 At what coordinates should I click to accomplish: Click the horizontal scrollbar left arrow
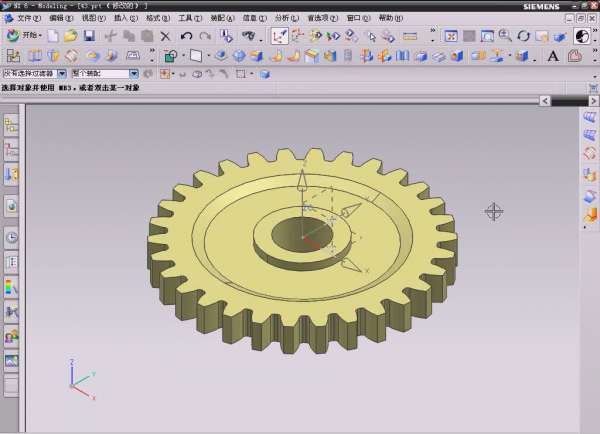(545, 101)
